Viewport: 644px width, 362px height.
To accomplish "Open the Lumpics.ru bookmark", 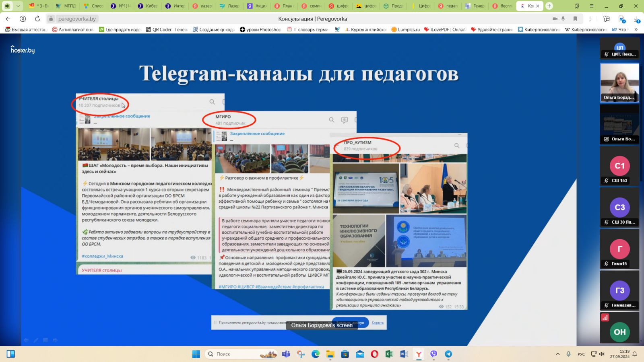I will 405,29.
